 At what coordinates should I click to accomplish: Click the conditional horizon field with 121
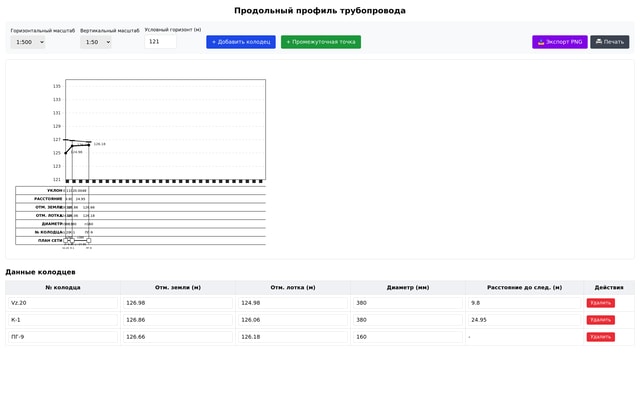click(x=160, y=41)
